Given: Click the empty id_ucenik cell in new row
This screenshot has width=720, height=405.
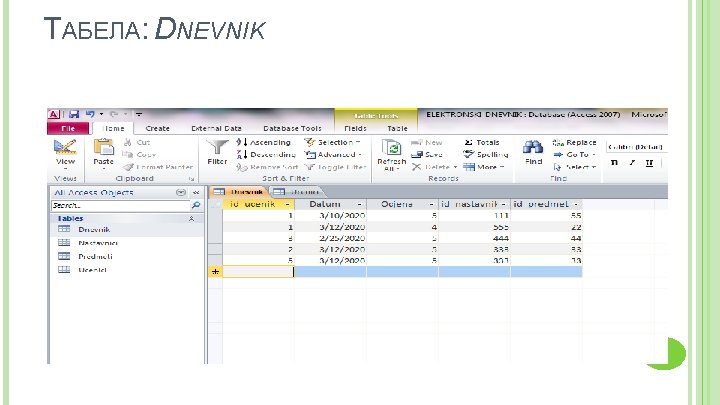Looking at the screenshot, I should point(259,272).
